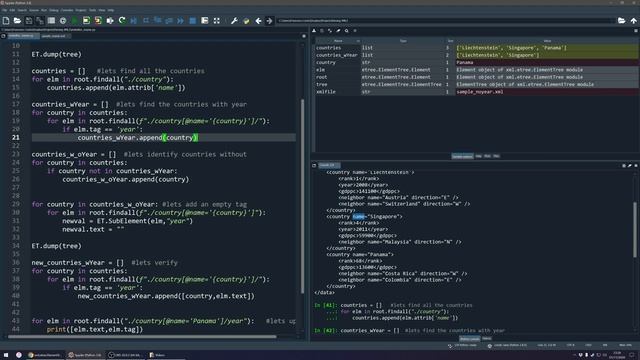Select the 'countries' variable row

click(477, 48)
